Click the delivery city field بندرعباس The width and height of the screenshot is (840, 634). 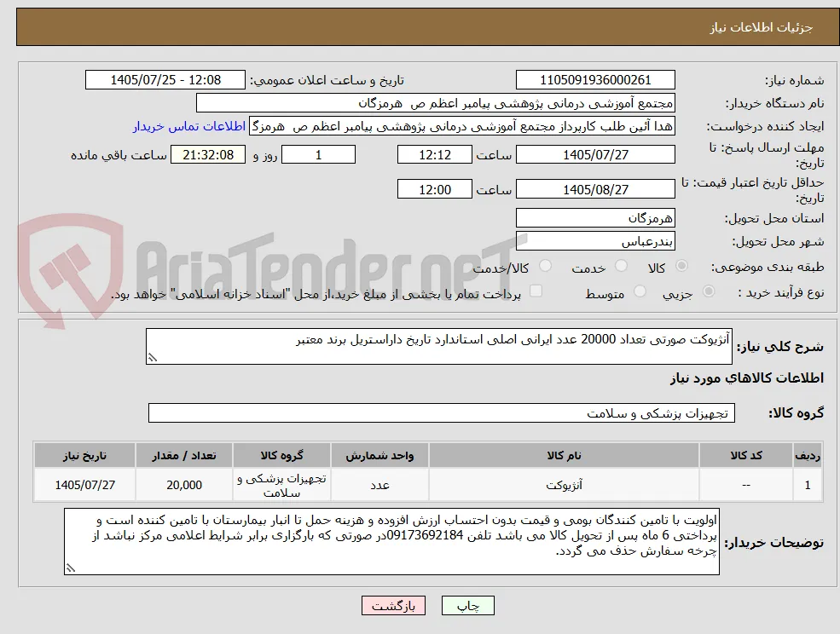pos(595,241)
